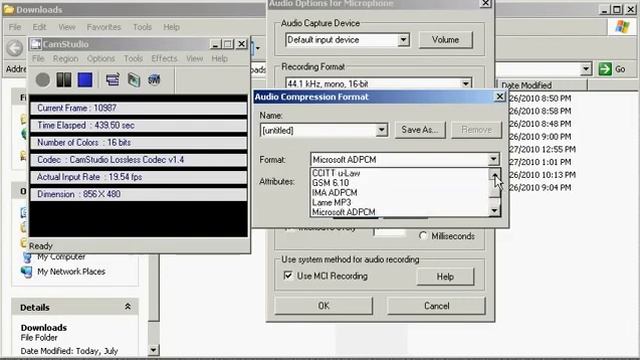Open CamStudio Tools menu
The image size is (640, 360).
click(x=133, y=59)
